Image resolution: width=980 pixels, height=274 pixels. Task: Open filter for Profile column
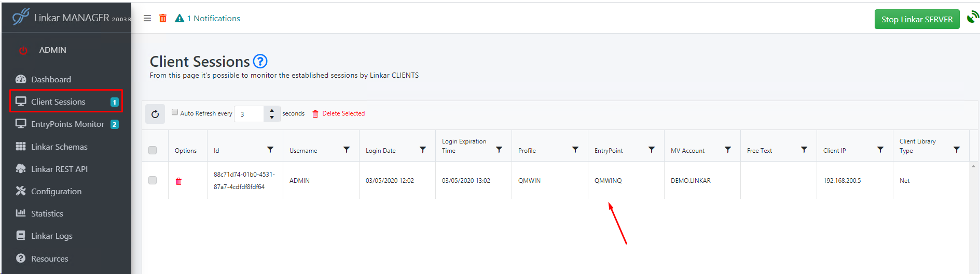[575, 150]
